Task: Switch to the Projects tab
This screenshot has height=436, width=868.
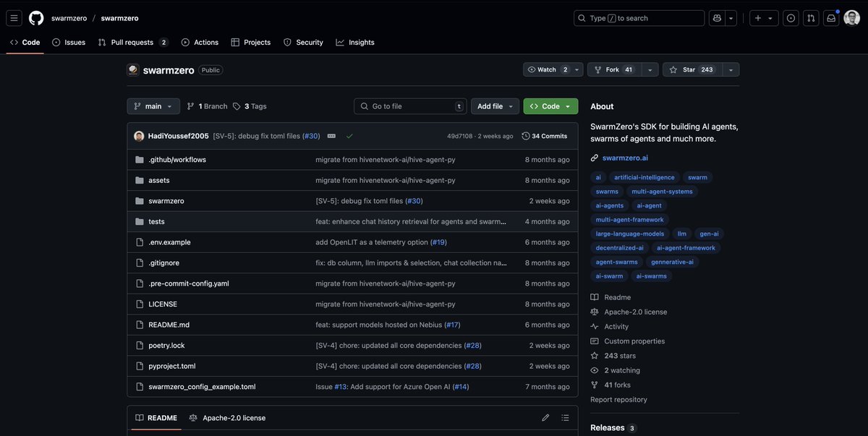Action: click(x=250, y=42)
